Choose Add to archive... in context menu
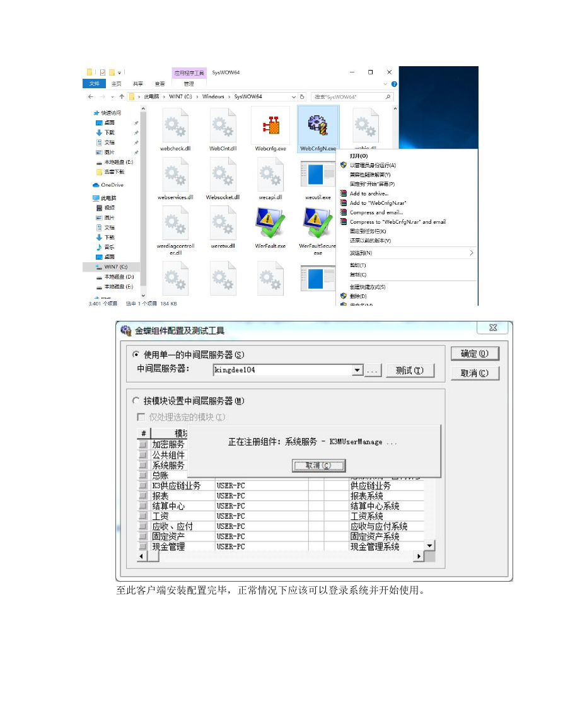 (369, 194)
